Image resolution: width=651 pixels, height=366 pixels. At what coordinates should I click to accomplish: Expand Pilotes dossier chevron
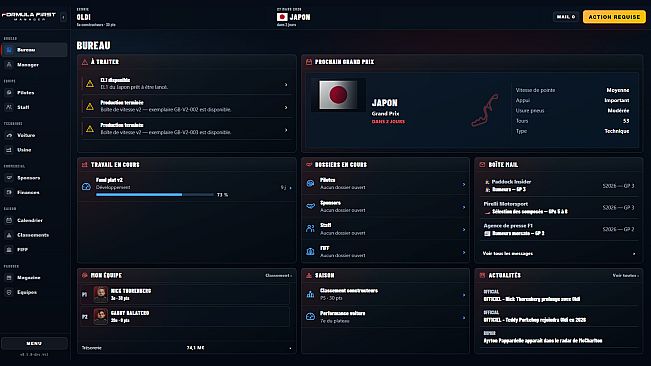(x=464, y=184)
